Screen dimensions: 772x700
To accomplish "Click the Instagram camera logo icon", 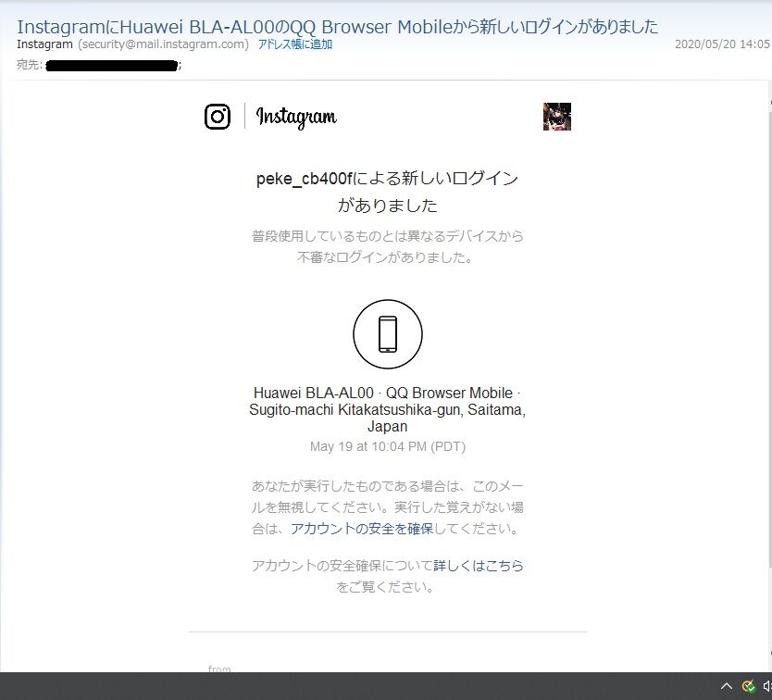I will [218, 117].
